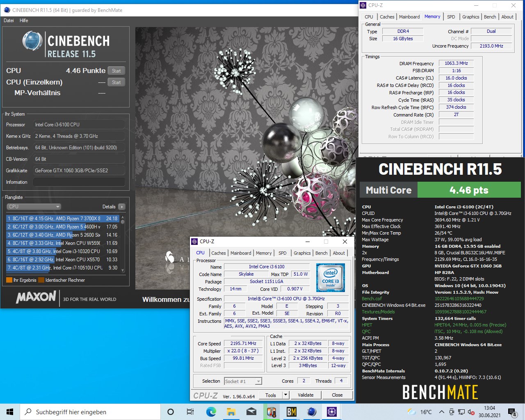Open the Hilfe menu in Cinebench

(x=24, y=21)
